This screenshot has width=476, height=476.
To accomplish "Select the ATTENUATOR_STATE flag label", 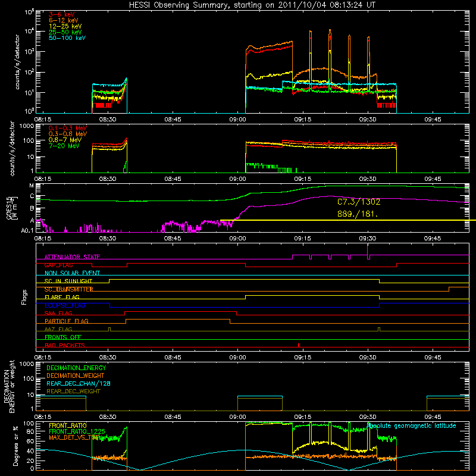I will (72, 257).
